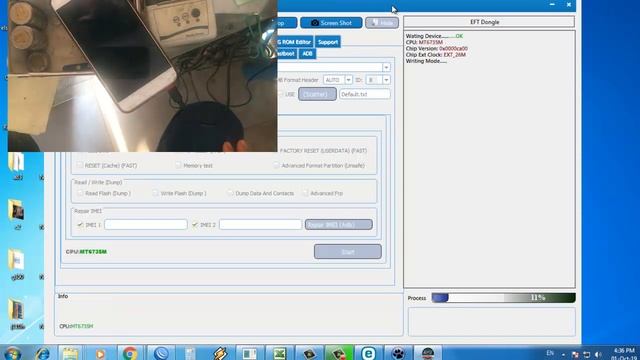Open Google Chrome from taskbar

130,353
